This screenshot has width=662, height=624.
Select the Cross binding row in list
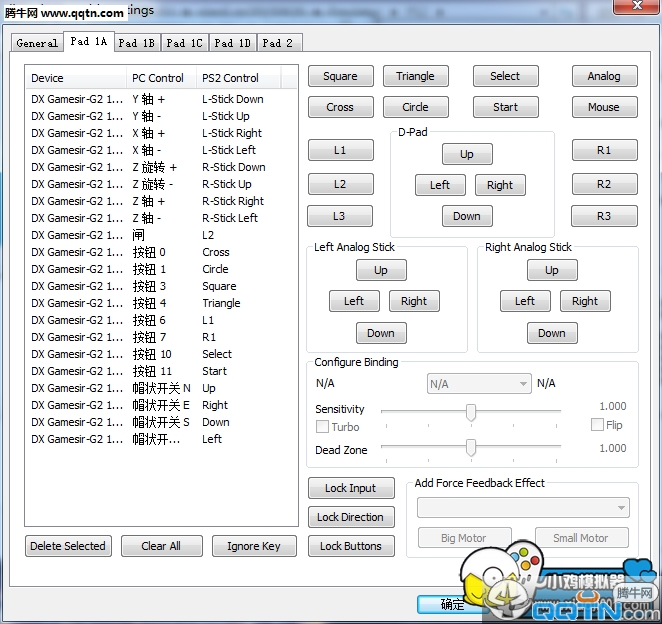click(161, 252)
